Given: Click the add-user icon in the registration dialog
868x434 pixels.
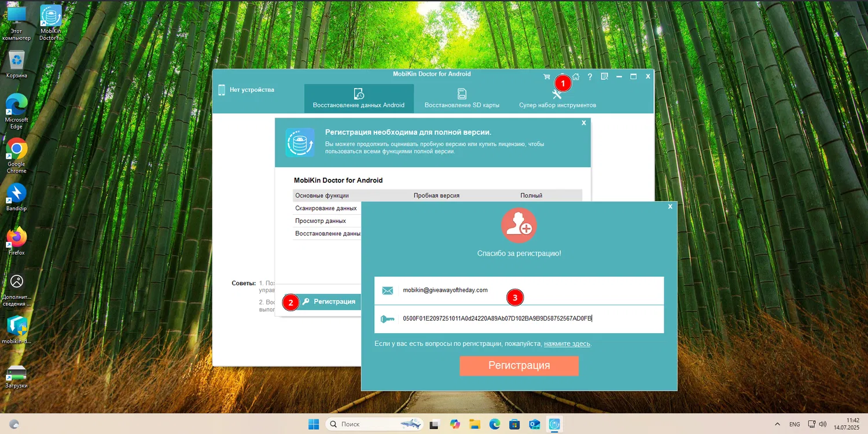Looking at the screenshot, I should 518,225.
